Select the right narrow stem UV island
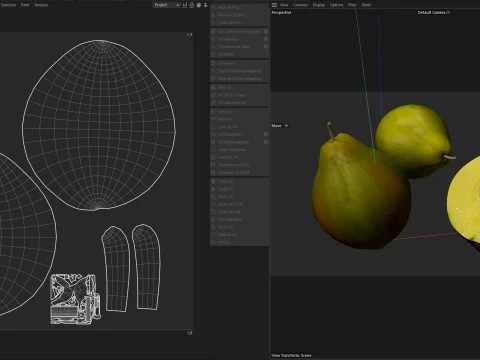This screenshot has width=480, height=360. pos(146,267)
